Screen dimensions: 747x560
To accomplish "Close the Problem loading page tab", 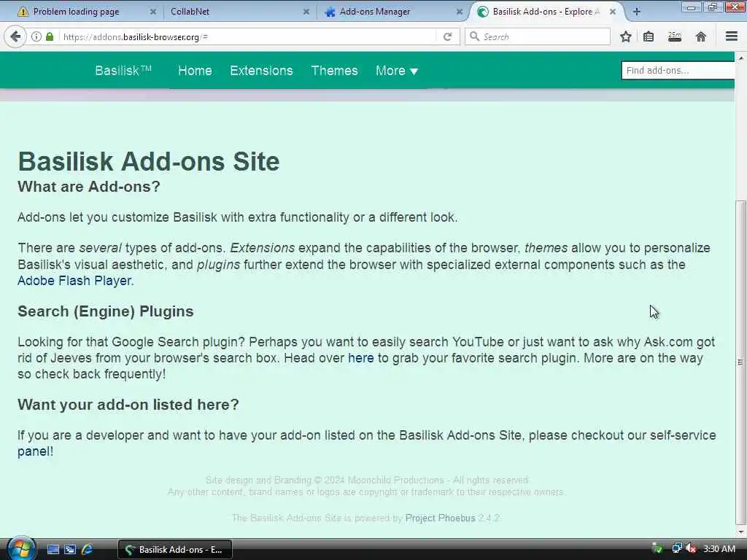I will tap(153, 12).
